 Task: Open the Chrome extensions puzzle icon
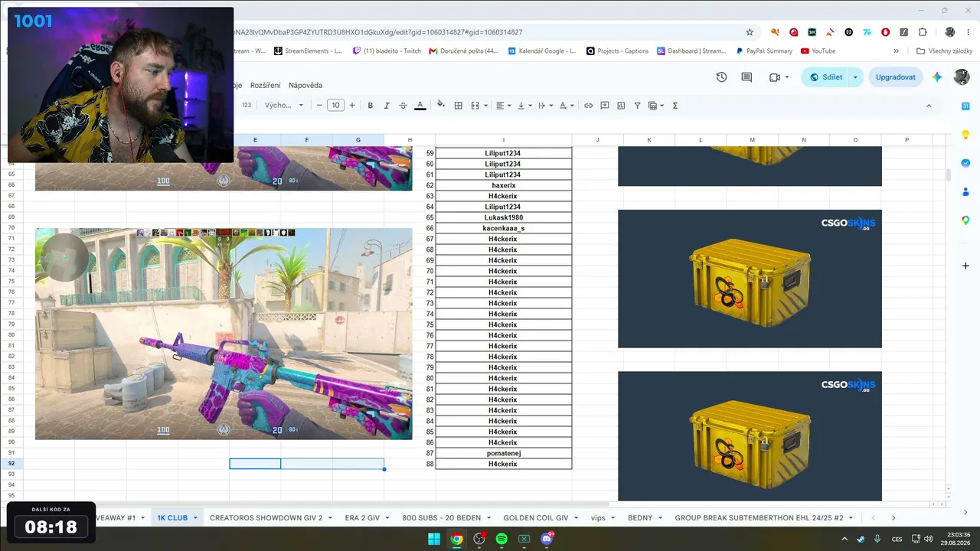tap(923, 32)
